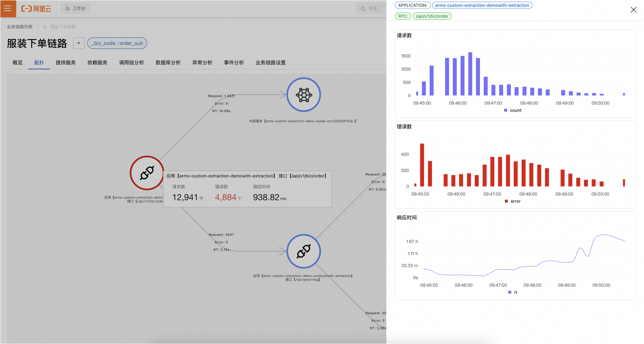Open the hamburger menu icon
Viewport: 644px width, 344px height.
(7, 9)
